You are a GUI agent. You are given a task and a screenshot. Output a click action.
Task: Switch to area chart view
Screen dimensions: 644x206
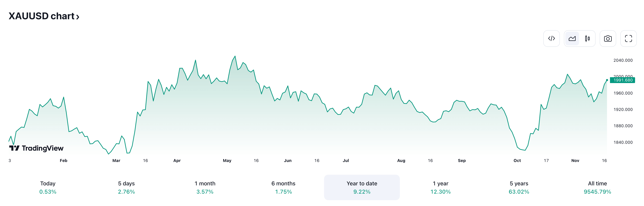coord(572,39)
